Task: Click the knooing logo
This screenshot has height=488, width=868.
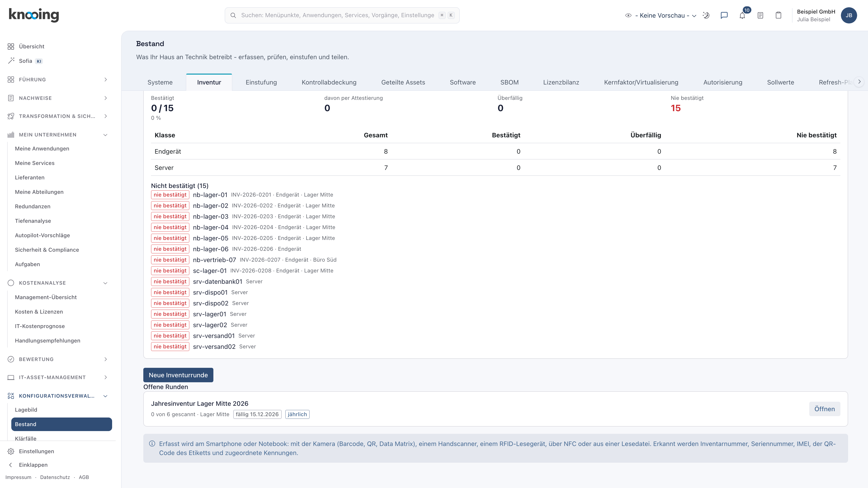Action: [34, 15]
